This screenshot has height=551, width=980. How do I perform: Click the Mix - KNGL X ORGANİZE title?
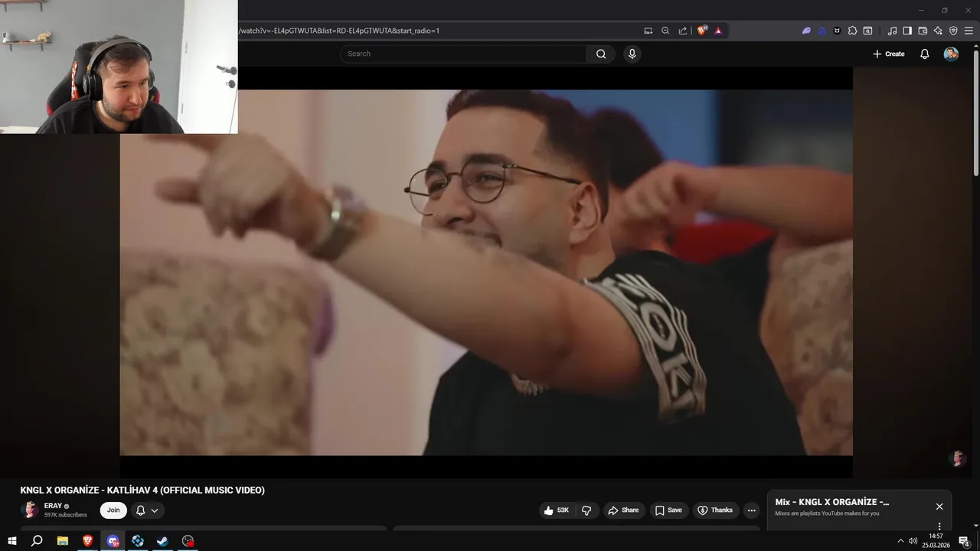pos(832,502)
